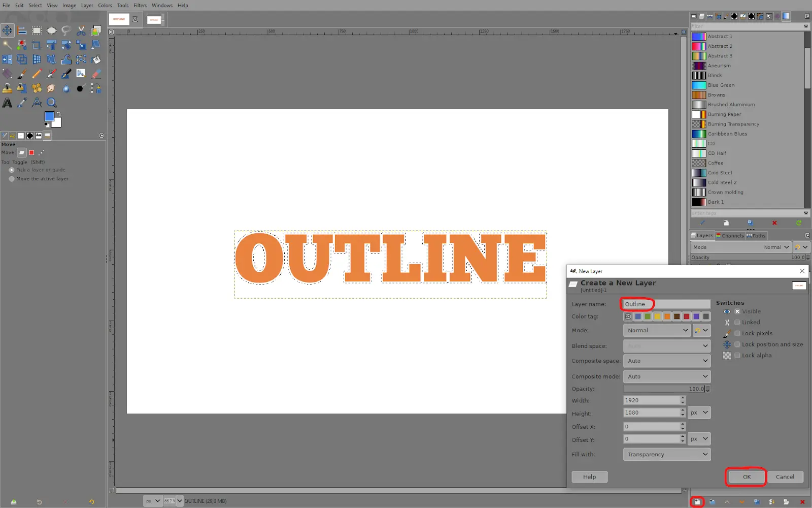Viewport: 812px width, 508px height.
Task: Swap foreground and background colors arrow
Action: pos(58,114)
